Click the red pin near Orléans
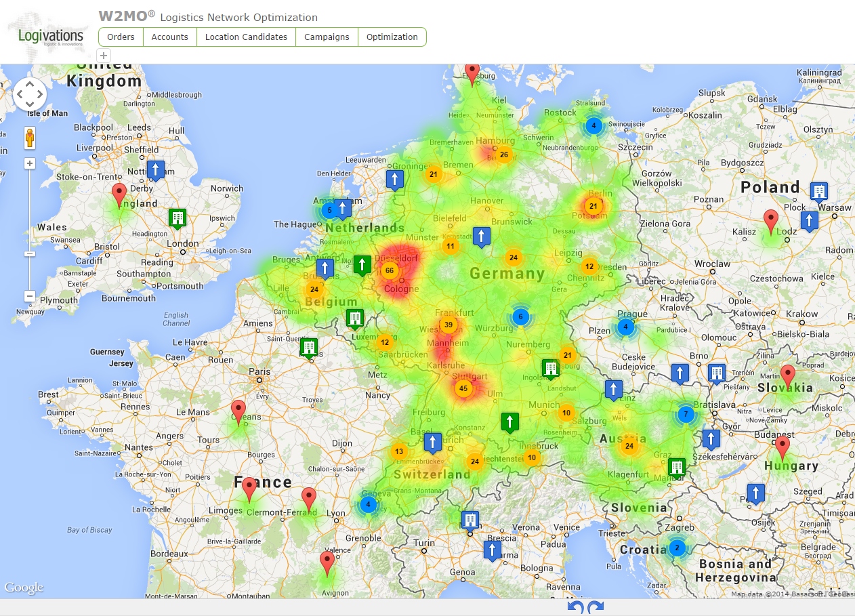The width and height of the screenshot is (855, 616). pos(238,411)
